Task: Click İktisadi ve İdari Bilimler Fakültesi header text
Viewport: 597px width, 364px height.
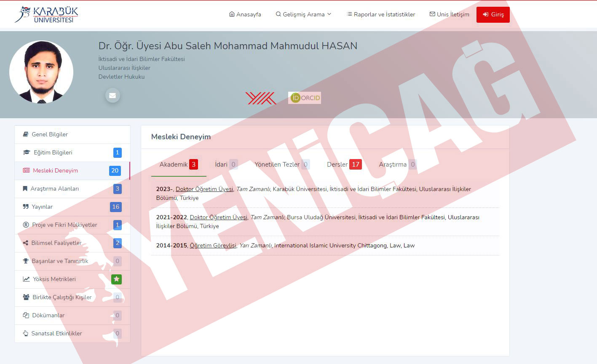Action: click(142, 59)
